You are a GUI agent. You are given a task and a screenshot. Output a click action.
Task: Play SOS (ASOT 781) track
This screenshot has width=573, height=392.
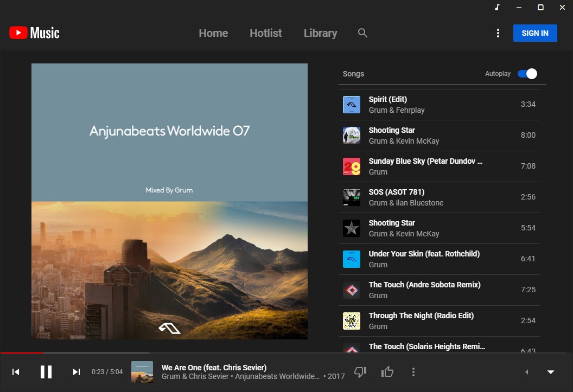tap(440, 197)
